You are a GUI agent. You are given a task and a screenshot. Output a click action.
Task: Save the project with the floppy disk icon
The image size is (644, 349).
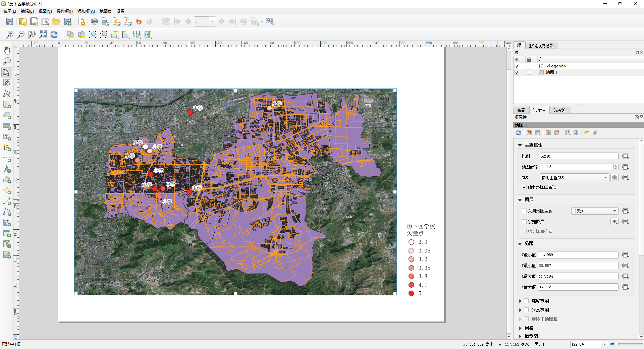pos(10,22)
